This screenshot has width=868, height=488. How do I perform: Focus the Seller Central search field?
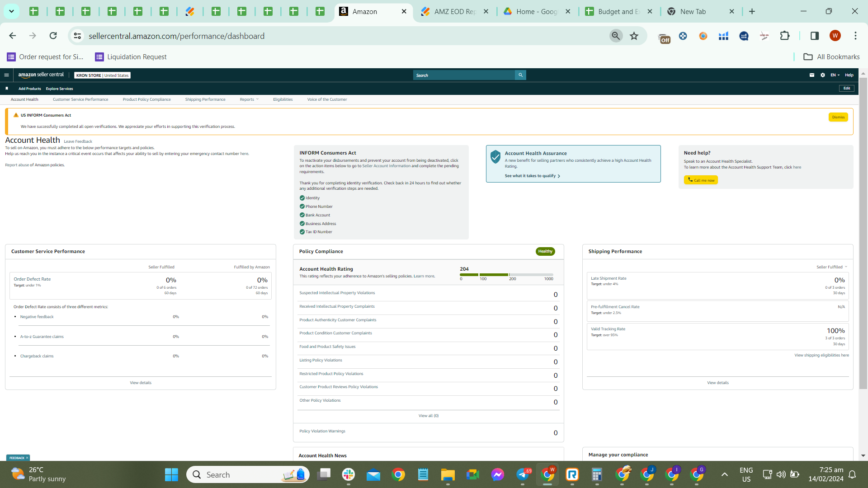pos(464,75)
